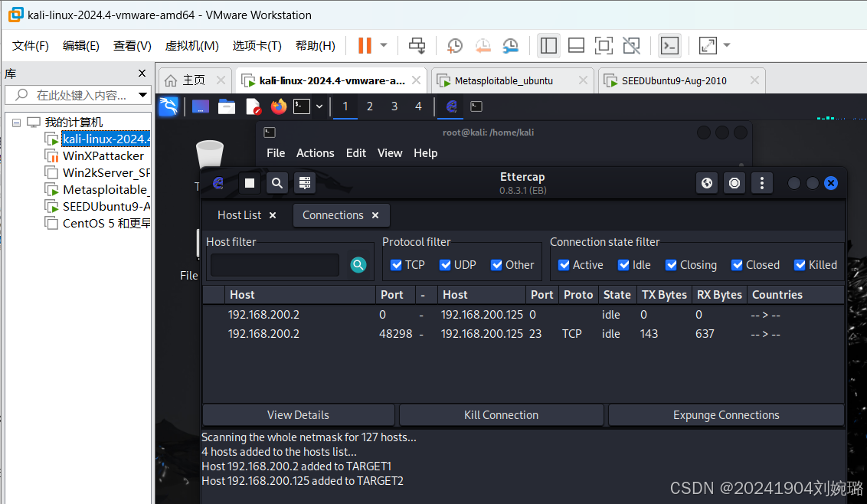
Task: Apply host filter with the search button
Action: [x=358, y=265]
